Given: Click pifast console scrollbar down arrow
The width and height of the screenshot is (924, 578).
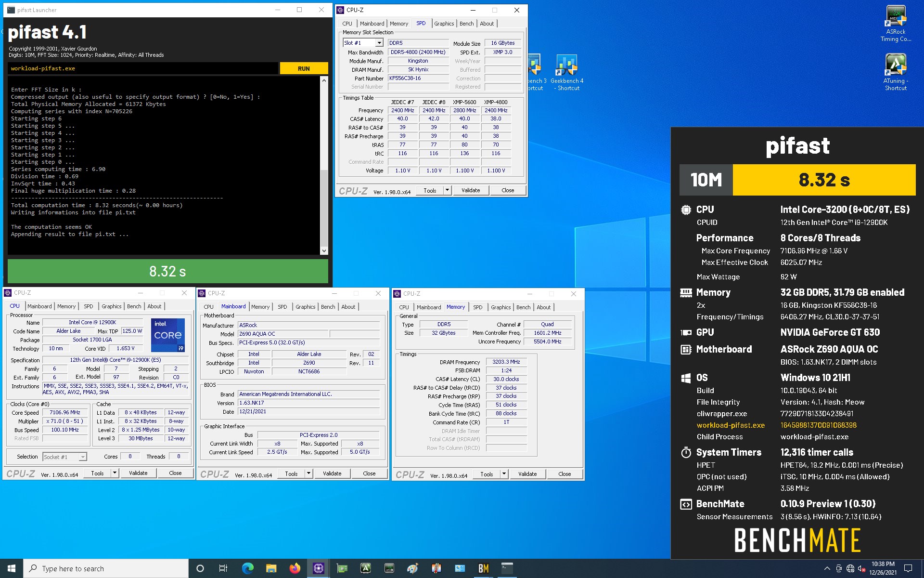Looking at the screenshot, I should point(324,250).
